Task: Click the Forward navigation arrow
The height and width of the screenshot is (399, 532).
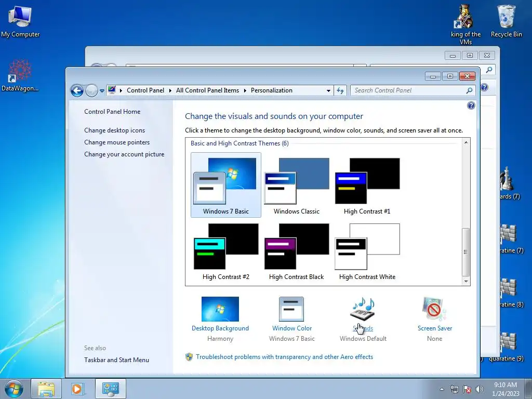Action: tap(91, 90)
